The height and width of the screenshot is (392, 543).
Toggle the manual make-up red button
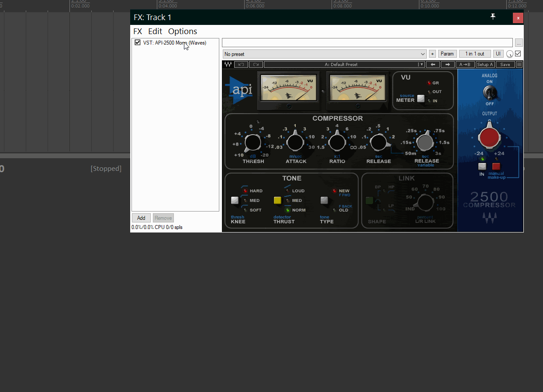[496, 167]
